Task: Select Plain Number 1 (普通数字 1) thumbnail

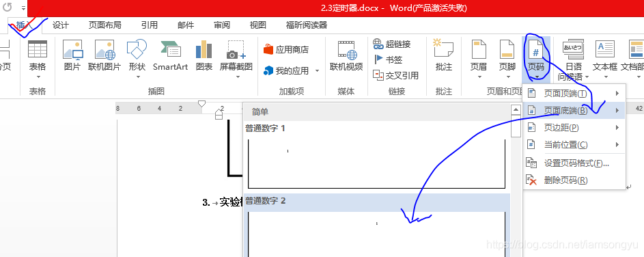Action: (376, 163)
